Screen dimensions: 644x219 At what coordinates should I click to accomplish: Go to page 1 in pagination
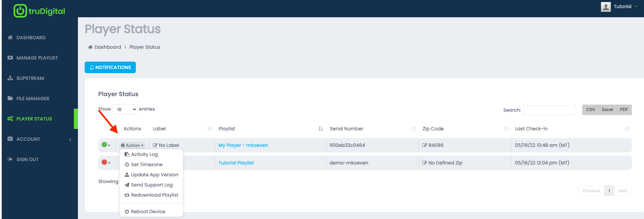tap(609, 191)
